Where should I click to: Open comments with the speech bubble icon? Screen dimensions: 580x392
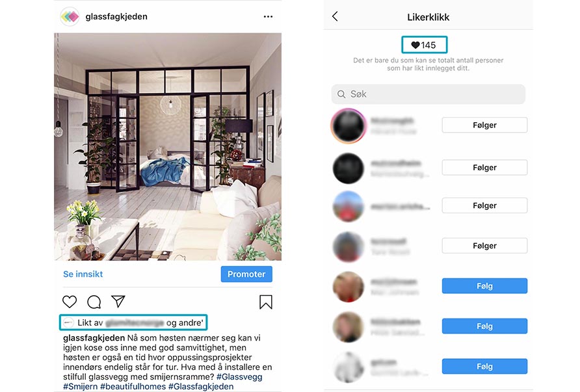click(x=94, y=302)
